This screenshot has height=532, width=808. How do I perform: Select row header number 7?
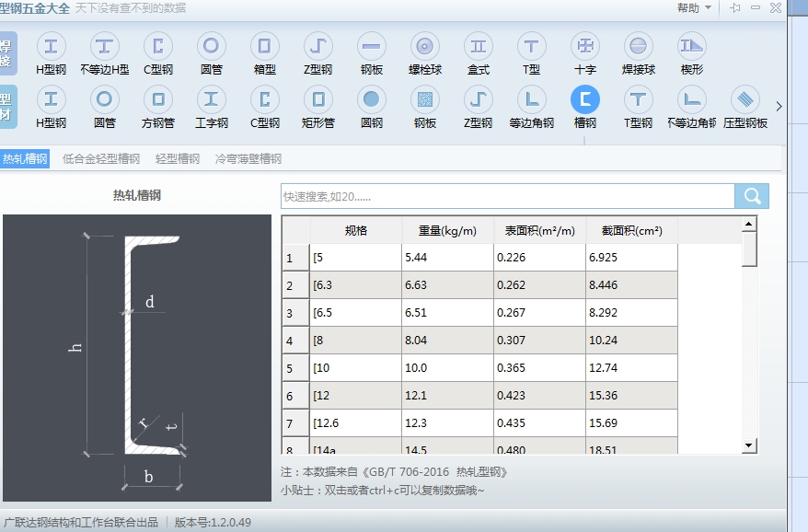(295, 423)
